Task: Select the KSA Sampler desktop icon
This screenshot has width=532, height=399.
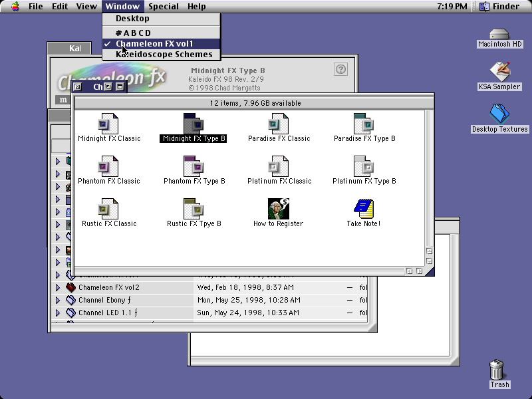Action: coord(499,72)
